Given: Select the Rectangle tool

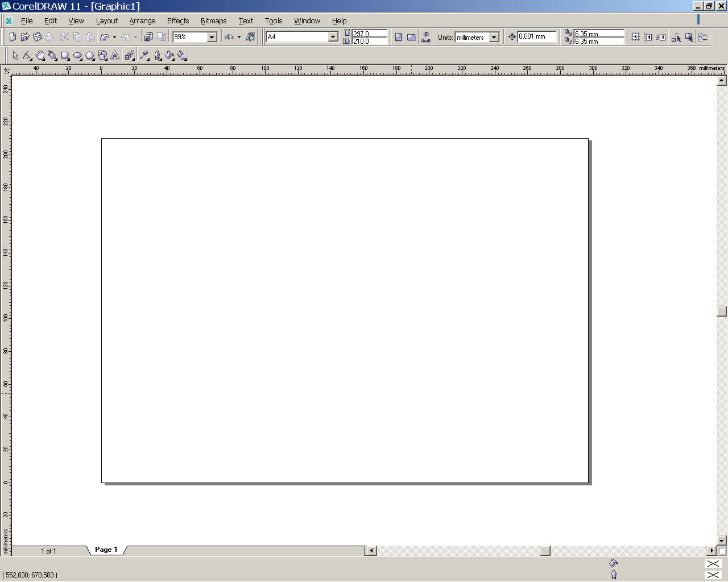Looking at the screenshot, I should pyautogui.click(x=65, y=55).
